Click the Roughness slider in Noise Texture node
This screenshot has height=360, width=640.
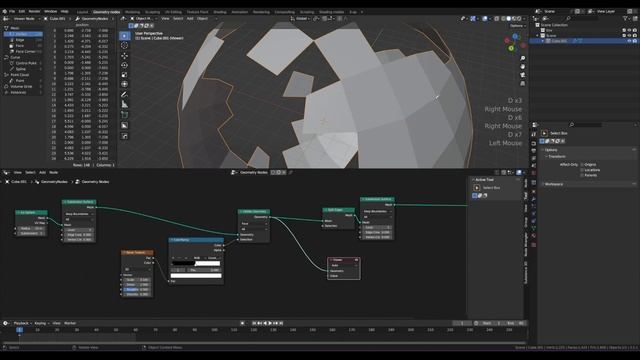coord(137,289)
